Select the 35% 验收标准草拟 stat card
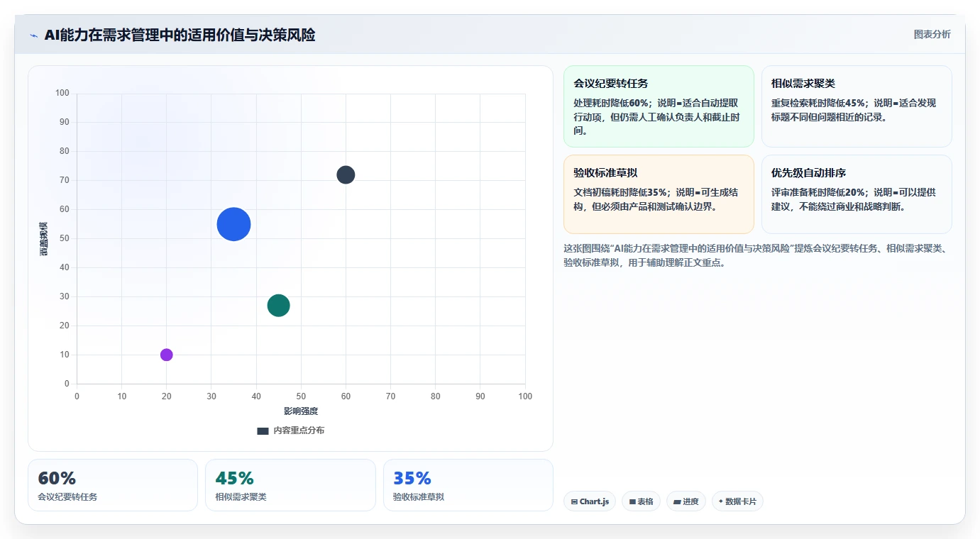This screenshot has height=539, width=980. pyautogui.click(x=468, y=485)
